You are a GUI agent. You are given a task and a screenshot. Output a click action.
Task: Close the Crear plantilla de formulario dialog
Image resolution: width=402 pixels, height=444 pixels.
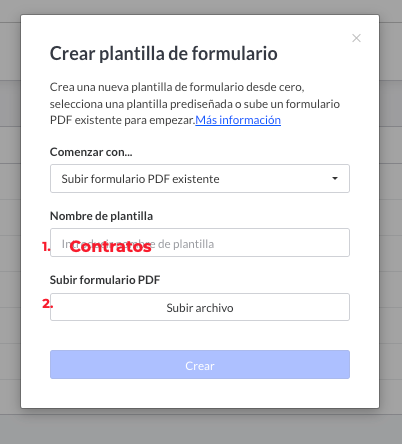356,38
